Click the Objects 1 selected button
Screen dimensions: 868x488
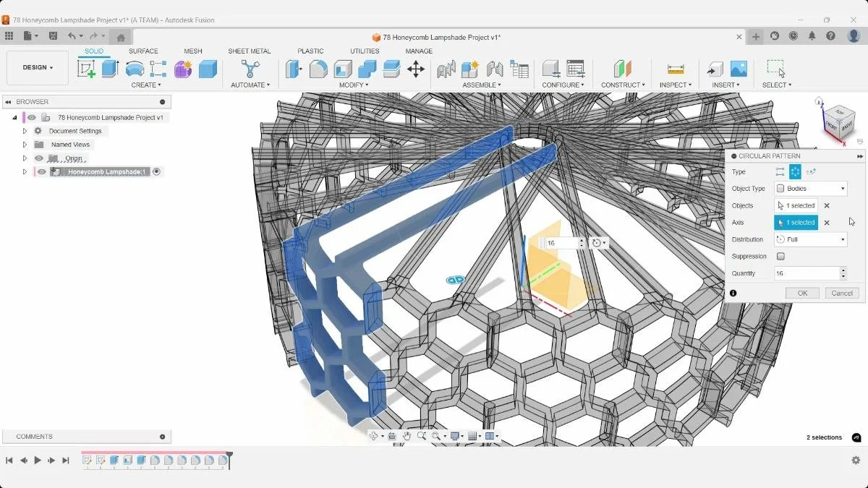[x=796, y=206]
